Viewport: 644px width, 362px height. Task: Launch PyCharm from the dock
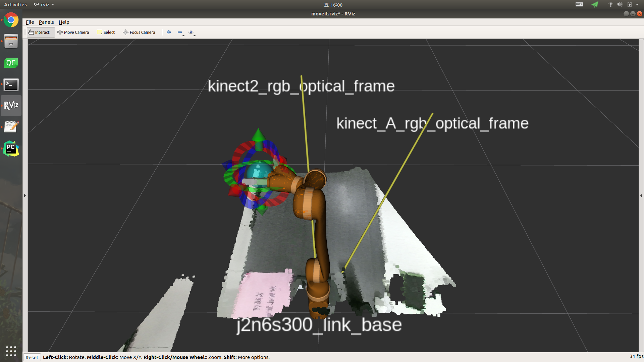(11, 148)
